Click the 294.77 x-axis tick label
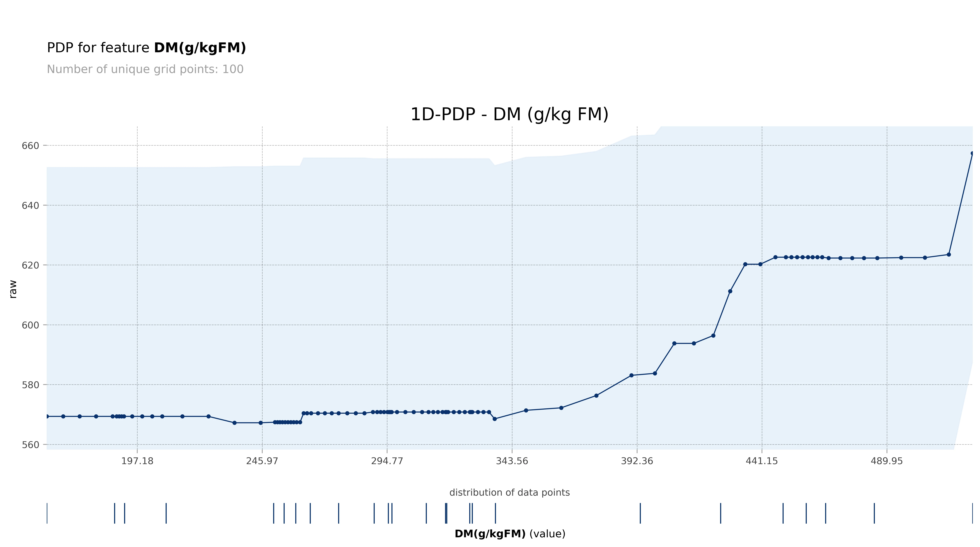This screenshot has height=547, width=980. pos(387,461)
